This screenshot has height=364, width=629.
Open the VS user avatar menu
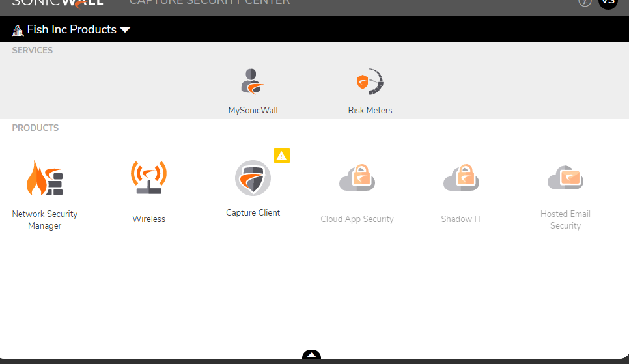click(608, 3)
